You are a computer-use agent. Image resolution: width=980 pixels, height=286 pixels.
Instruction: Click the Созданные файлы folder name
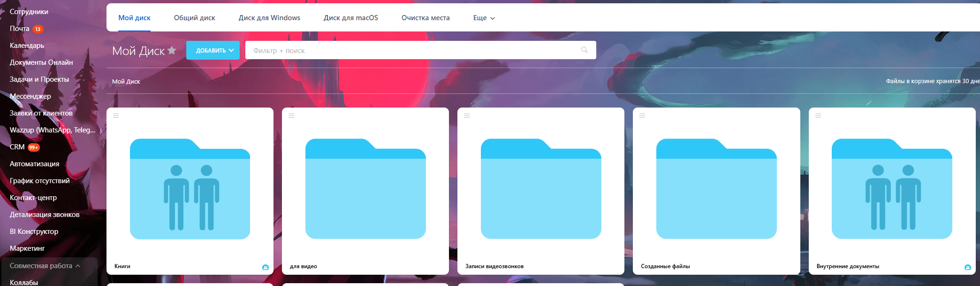[665, 266]
